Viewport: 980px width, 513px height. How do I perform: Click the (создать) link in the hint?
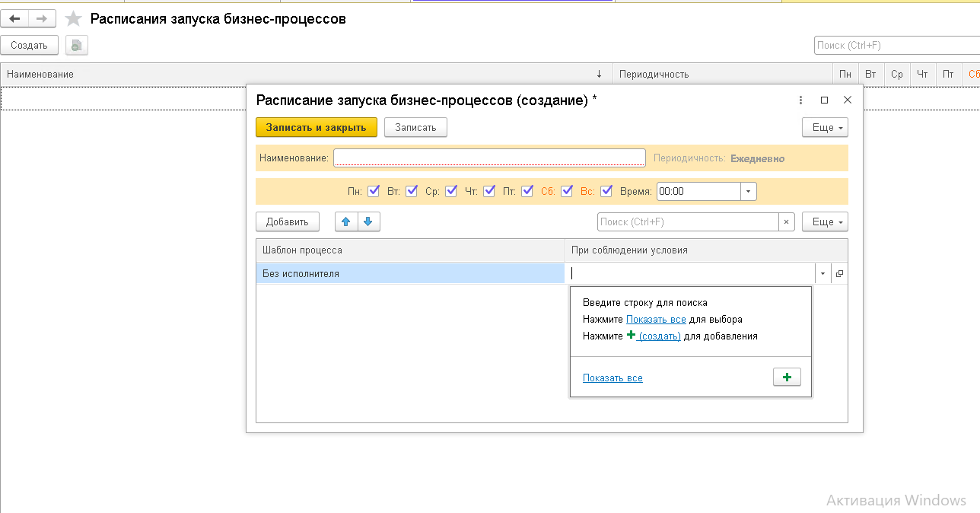pyautogui.click(x=660, y=336)
